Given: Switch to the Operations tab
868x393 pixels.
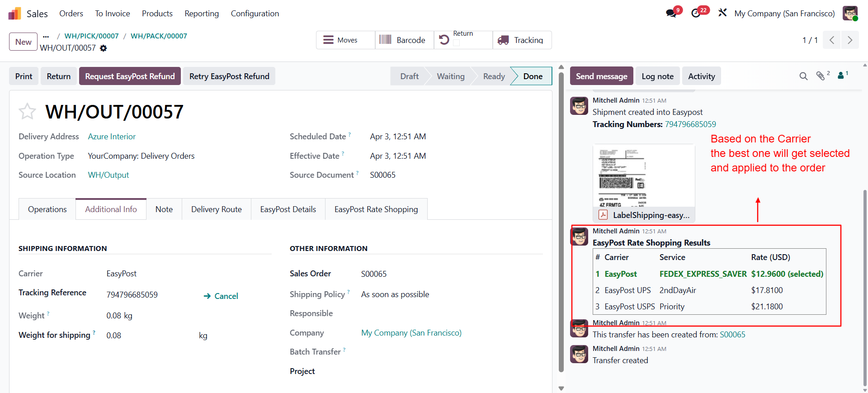Looking at the screenshot, I should point(47,209).
